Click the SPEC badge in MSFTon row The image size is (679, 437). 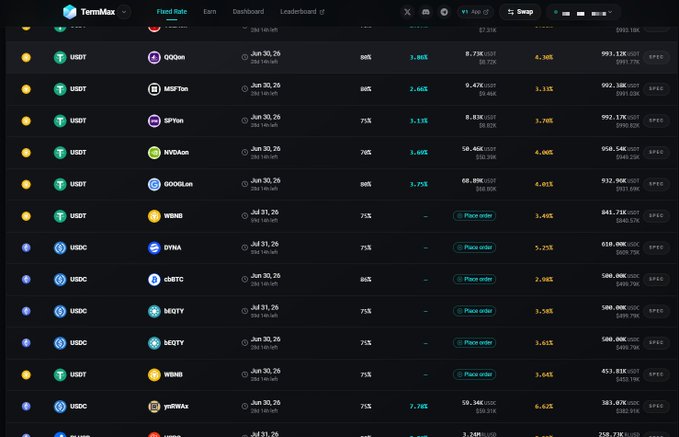click(x=656, y=89)
